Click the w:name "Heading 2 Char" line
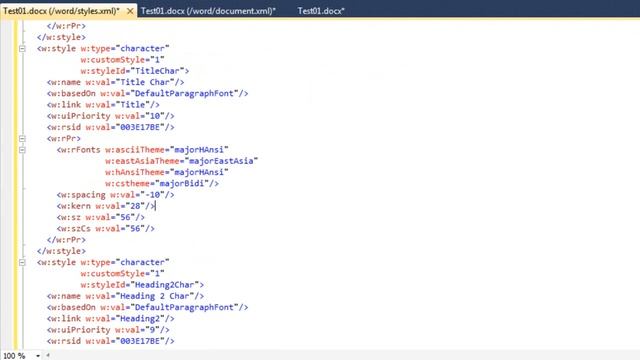 click(125, 296)
